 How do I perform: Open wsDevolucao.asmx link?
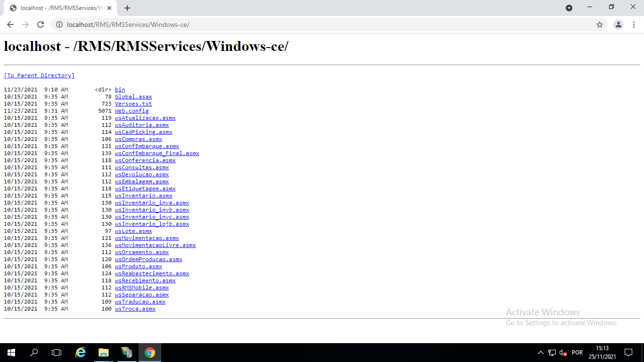pos(142,174)
